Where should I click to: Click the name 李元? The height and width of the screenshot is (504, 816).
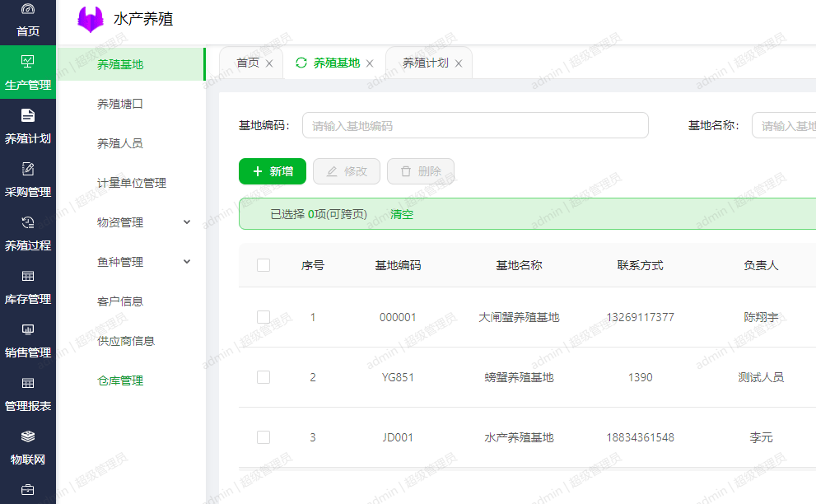tap(761, 437)
